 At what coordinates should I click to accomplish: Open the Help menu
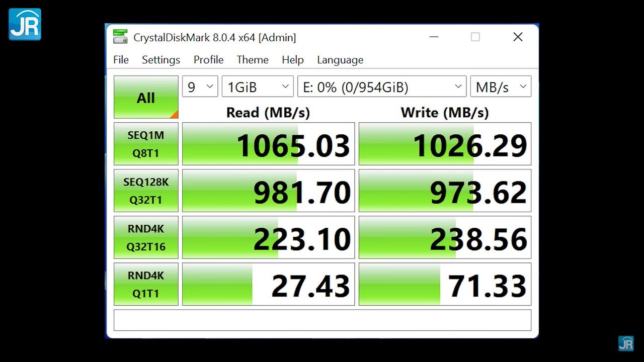click(292, 60)
